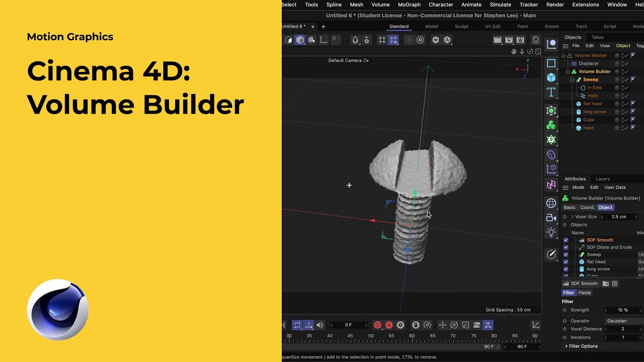Open the Extensions menu
The height and width of the screenshot is (362, 644).
[x=585, y=5]
